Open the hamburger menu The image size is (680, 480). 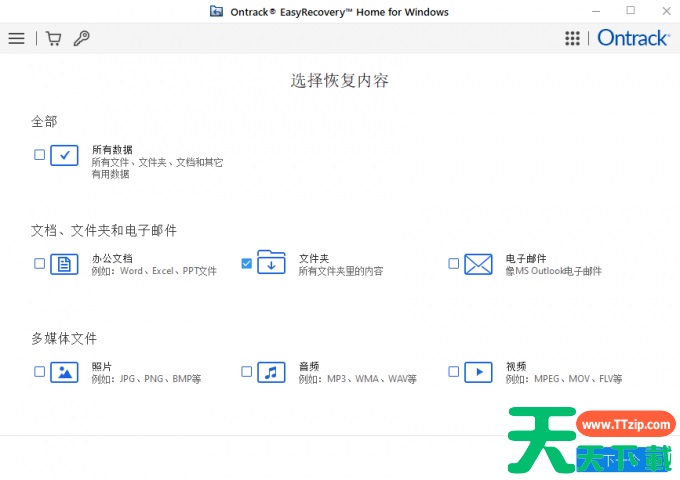[x=16, y=38]
